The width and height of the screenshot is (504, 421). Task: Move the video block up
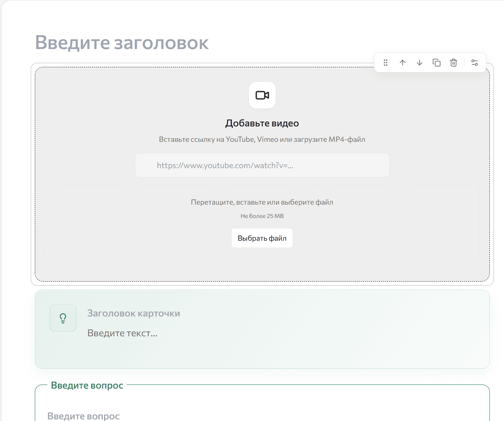tap(402, 62)
